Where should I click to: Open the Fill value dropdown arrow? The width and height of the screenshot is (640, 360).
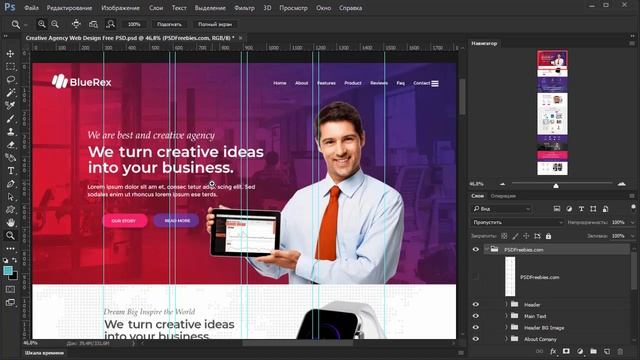coord(633,236)
